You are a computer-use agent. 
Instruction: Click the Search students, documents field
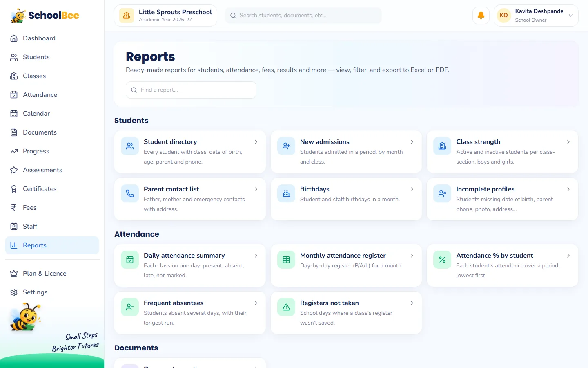point(303,16)
